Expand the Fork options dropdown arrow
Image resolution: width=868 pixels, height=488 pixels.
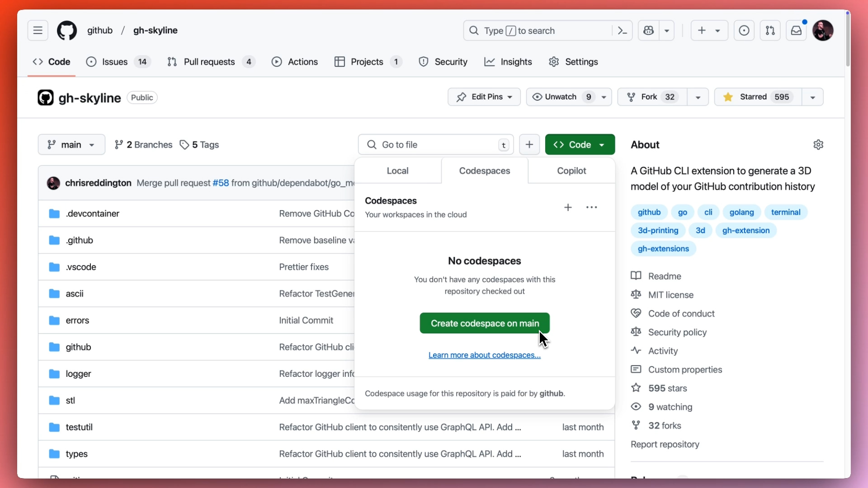click(698, 97)
